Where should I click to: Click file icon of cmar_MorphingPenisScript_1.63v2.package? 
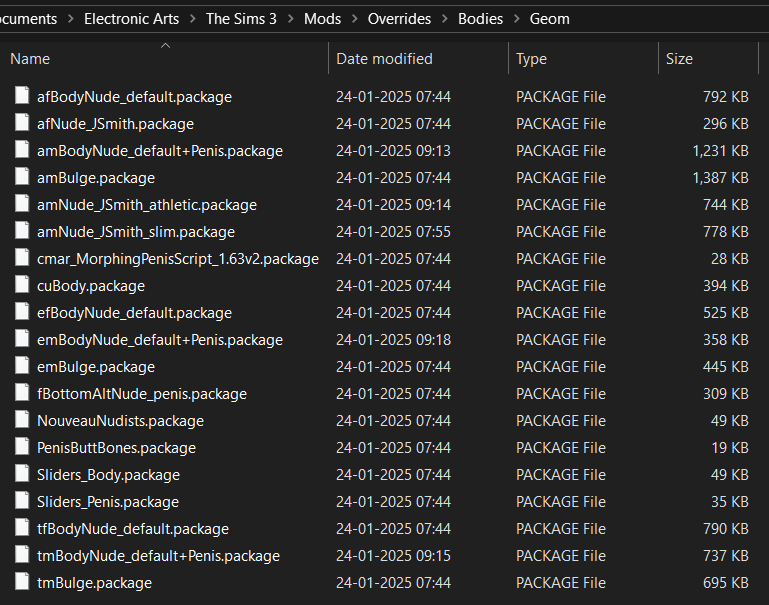22,257
